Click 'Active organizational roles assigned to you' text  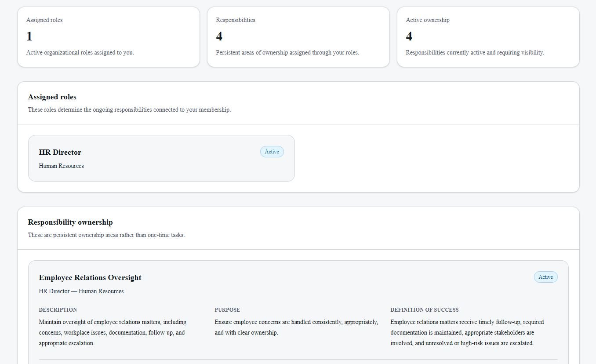80,52
